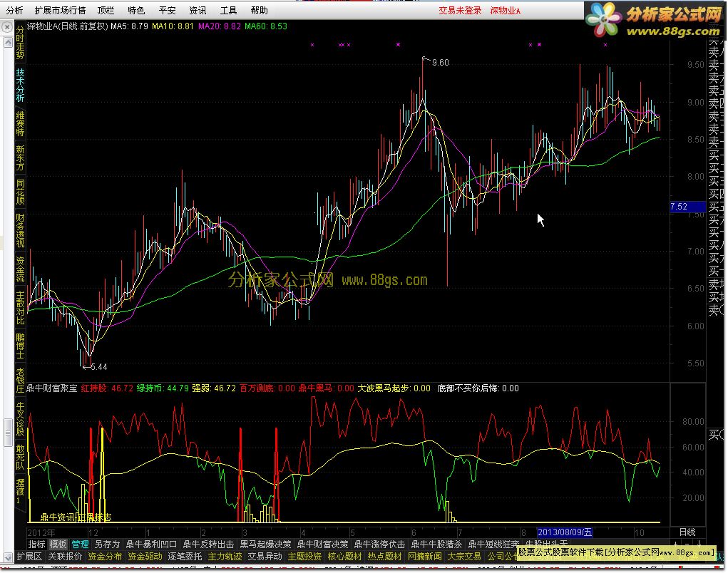The image size is (728, 573).
Task: Click the vertical splitter handle on the left edge
Action: (x=7, y=432)
